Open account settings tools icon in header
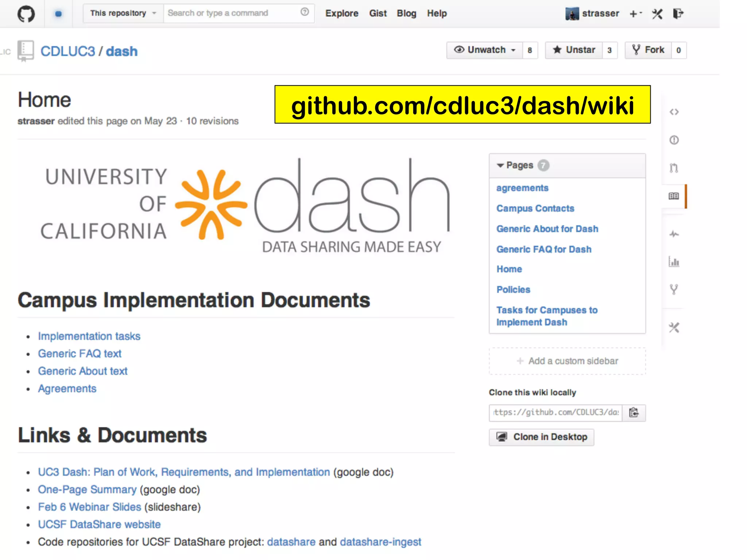This screenshot has height=560, width=747. pos(657,14)
